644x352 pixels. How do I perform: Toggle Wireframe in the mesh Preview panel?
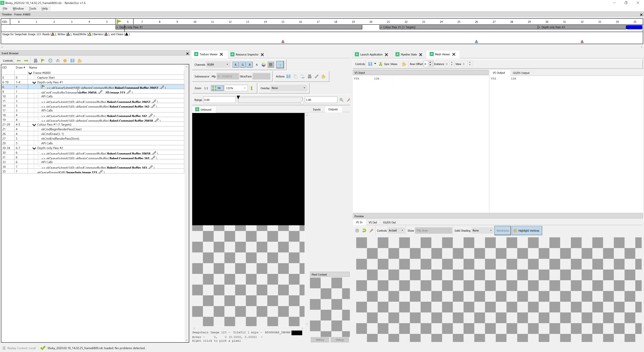(x=503, y=230)
